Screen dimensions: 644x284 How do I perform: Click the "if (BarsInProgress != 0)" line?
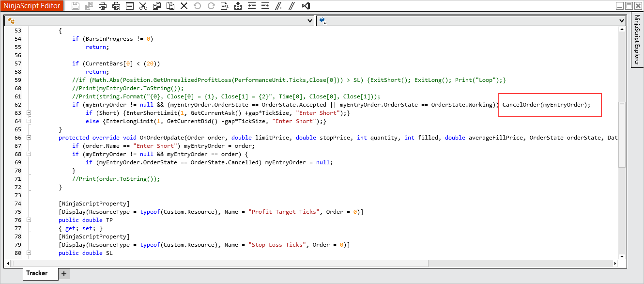tap(113, 39)
